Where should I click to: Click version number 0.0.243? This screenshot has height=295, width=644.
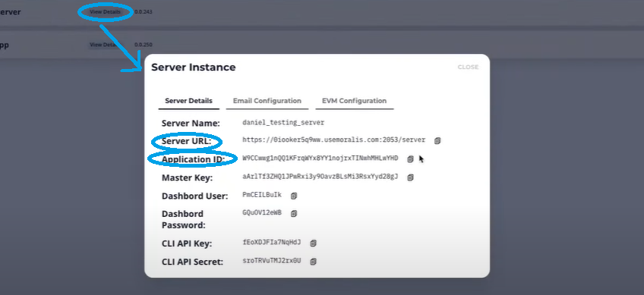(x=144, y=12)
